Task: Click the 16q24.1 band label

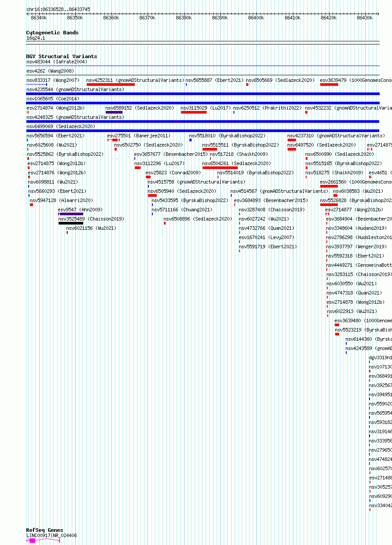Action: 36,38
